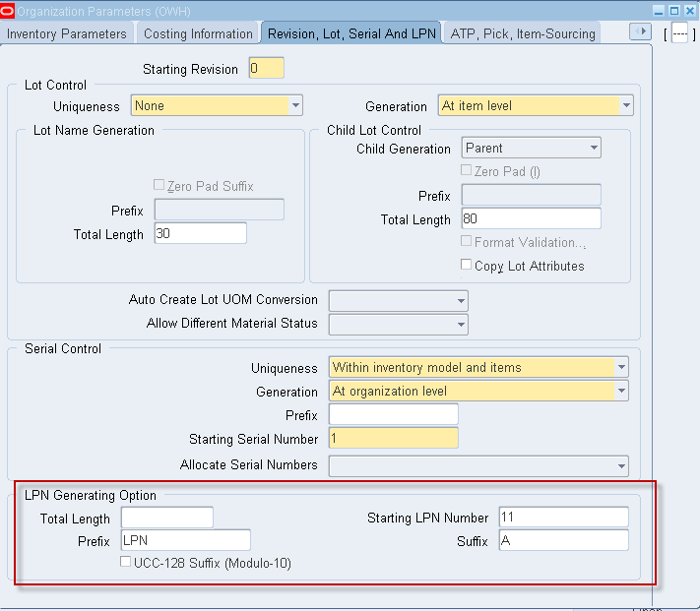Click the Allocate Serial Numbers label

(x=249, y=464)
